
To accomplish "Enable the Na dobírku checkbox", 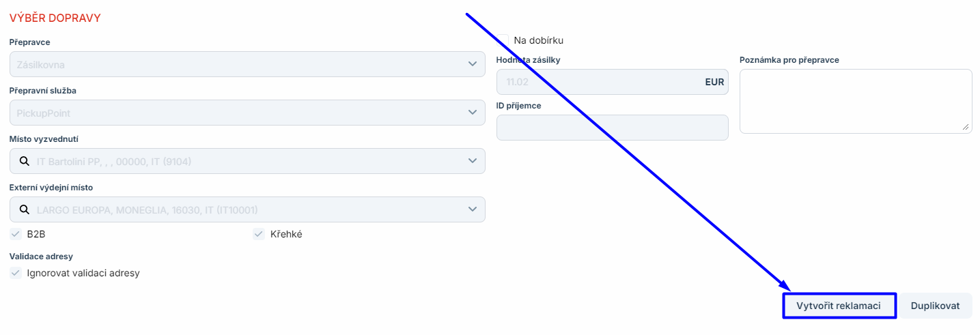I will (503, 40).
